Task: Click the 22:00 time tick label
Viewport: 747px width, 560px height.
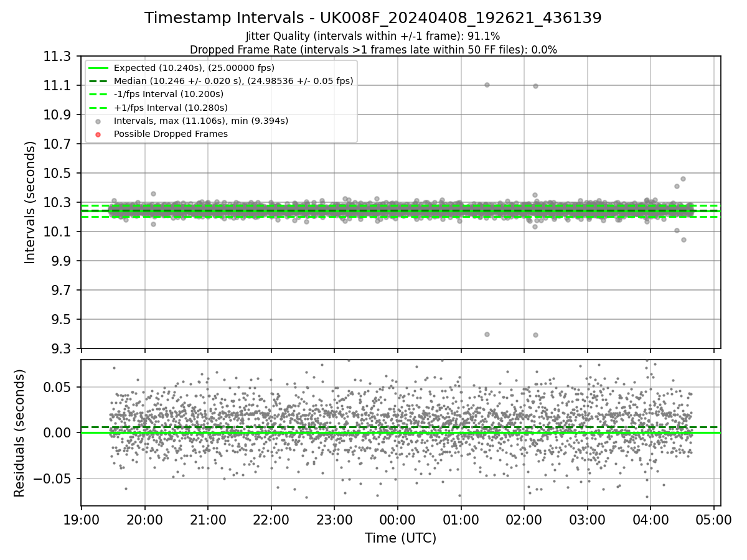Action: tap(271, 519)
